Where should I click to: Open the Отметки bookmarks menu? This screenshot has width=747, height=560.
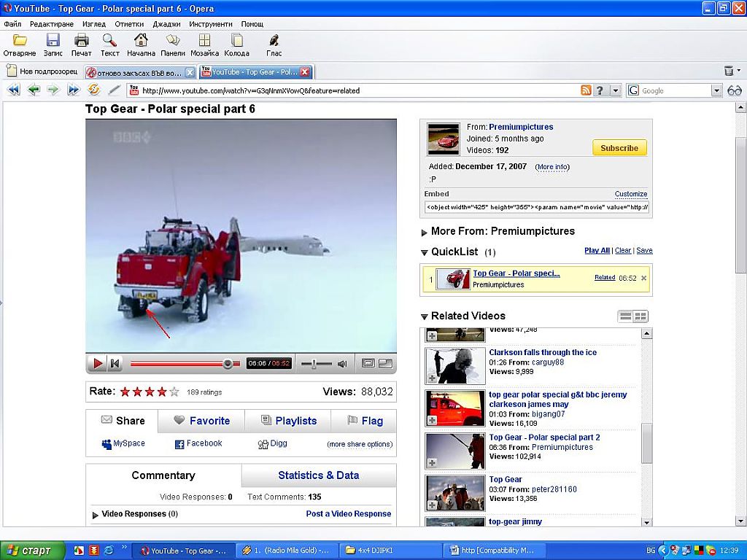pos(129,24)
